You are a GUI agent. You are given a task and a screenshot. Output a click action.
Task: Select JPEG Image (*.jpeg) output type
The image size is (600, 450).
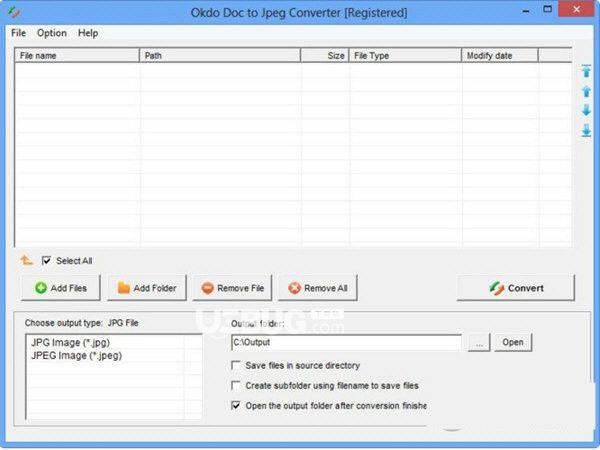76,355
